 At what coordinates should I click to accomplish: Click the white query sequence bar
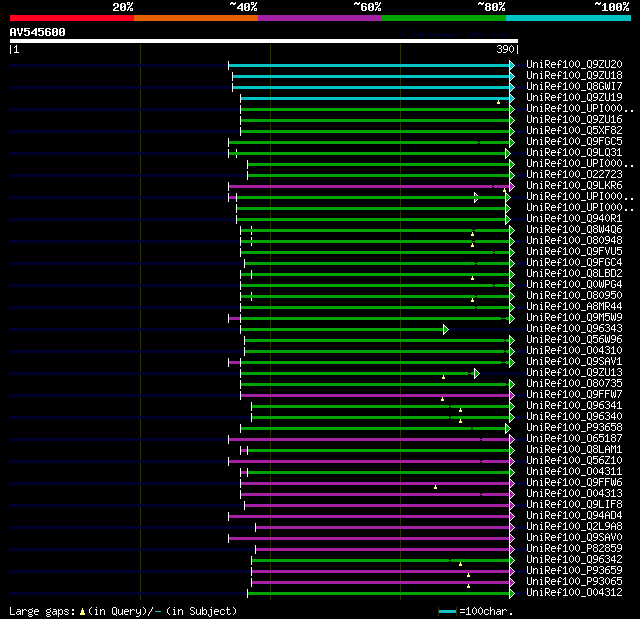pos(264,41)
